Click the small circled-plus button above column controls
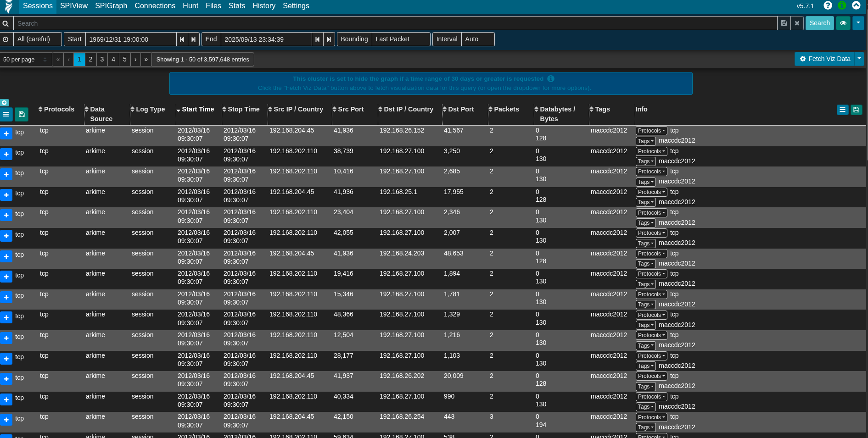This screenshot has width=868, height=438. (x=5, y=103)
